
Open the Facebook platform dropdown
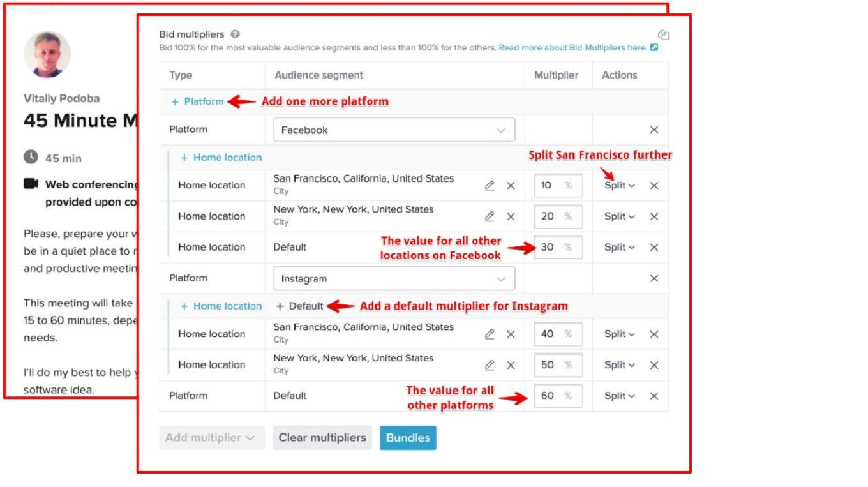pyautogui.click(x=394, y=130)
